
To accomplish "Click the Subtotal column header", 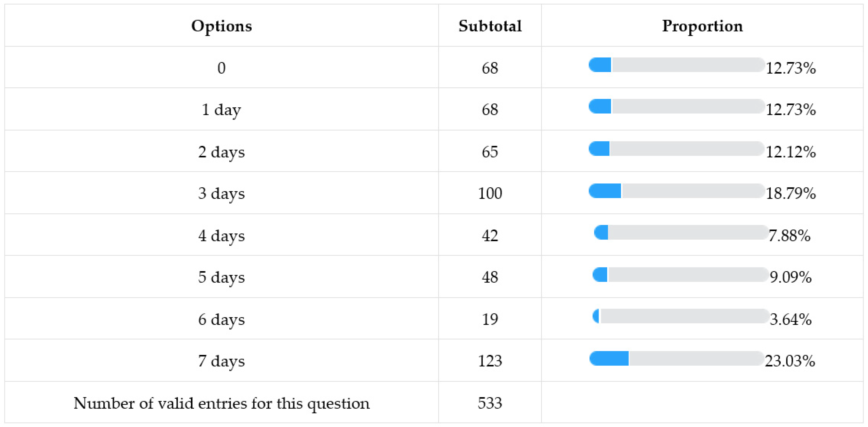I will click(490, 26).
